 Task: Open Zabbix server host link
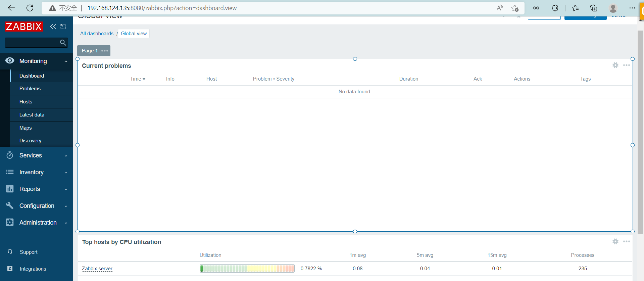click(x=97, y=269)
